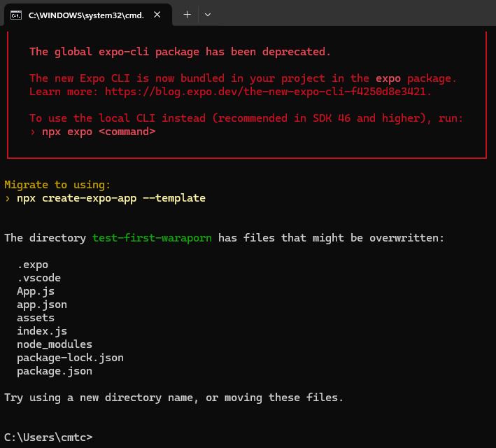Click the cmd icon in the tab
This screenshot has width=496, height=448.
[x=15, y=15]
